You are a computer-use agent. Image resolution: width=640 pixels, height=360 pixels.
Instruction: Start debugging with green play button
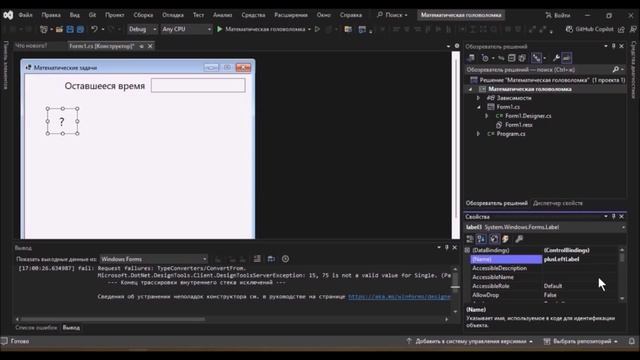[x=220, y=29]
